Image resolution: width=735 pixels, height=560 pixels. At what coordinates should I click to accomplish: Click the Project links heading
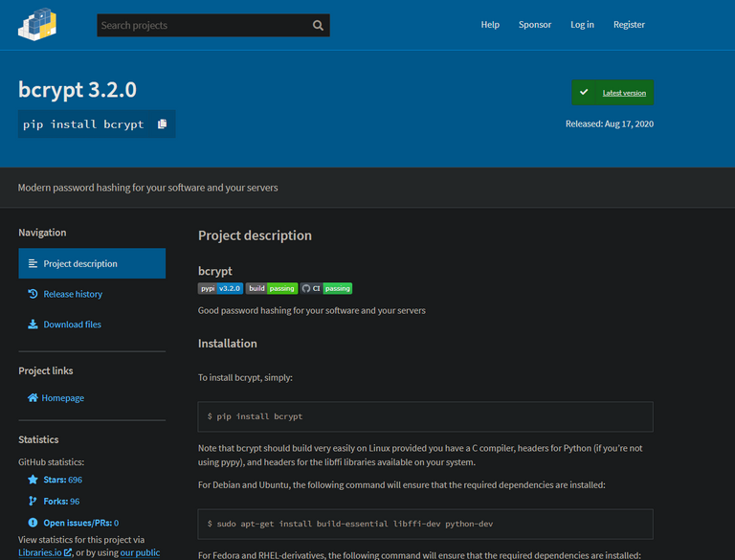coord(46,370)
